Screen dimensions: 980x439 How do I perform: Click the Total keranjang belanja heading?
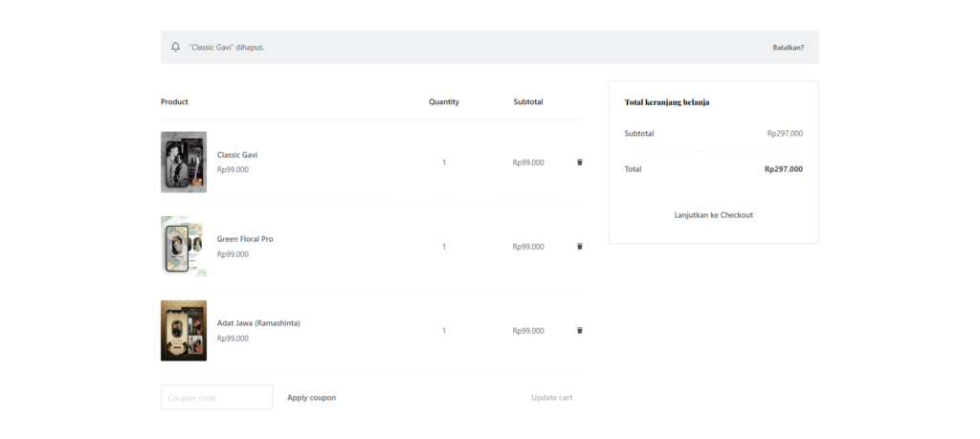click(666, 101)
